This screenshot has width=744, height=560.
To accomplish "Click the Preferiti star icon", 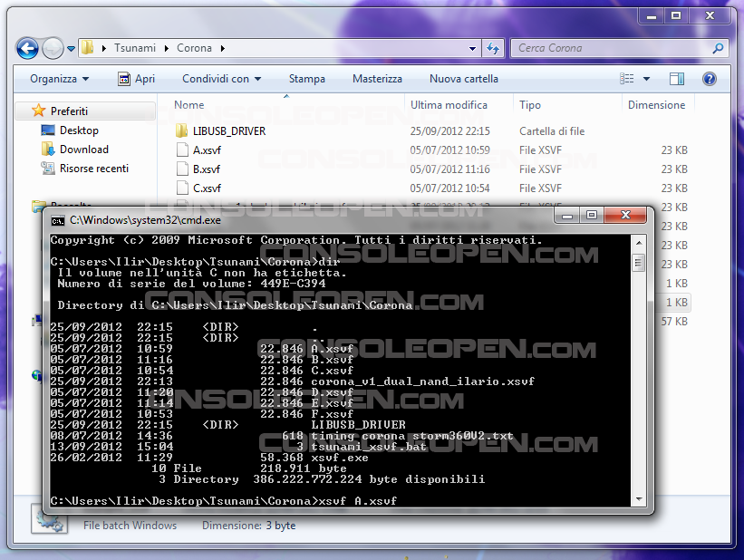I will pos(38,111).
